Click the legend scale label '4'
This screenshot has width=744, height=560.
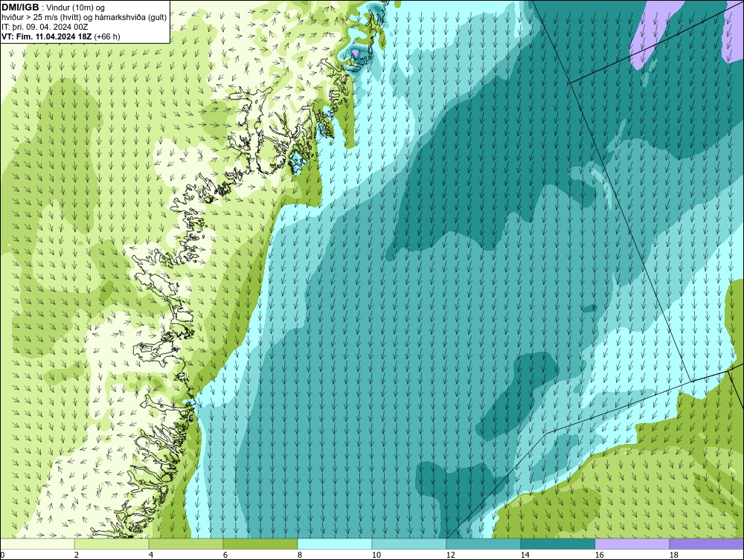pos(151,555)
